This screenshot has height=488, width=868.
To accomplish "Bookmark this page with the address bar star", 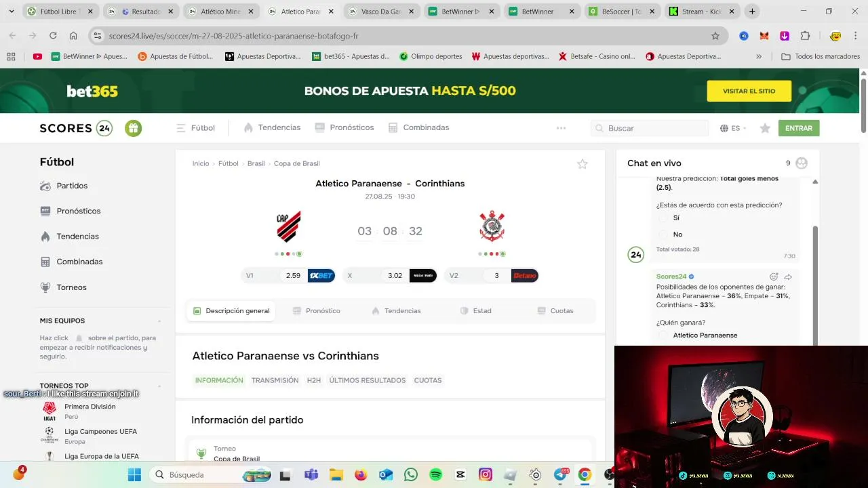I will click(715, 36).
